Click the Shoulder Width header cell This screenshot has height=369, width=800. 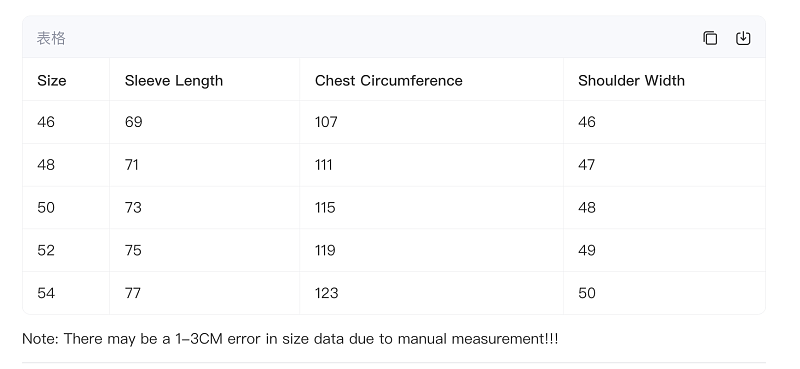coord(664,80)
